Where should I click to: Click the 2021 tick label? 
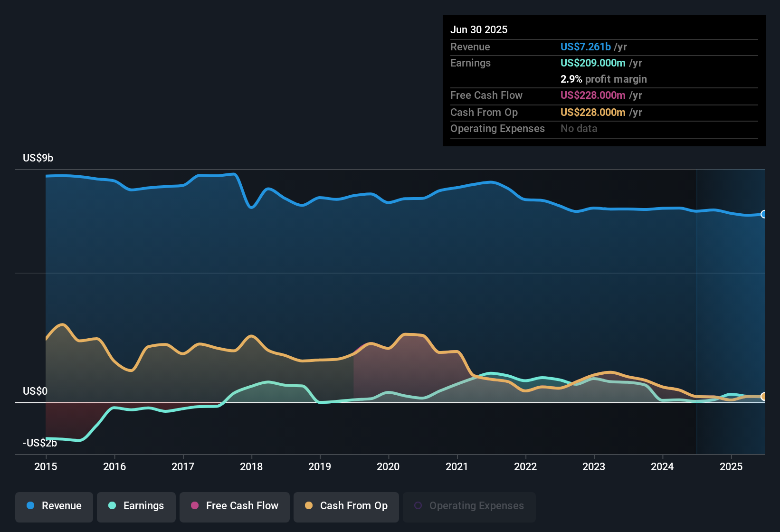click(457, 466)
